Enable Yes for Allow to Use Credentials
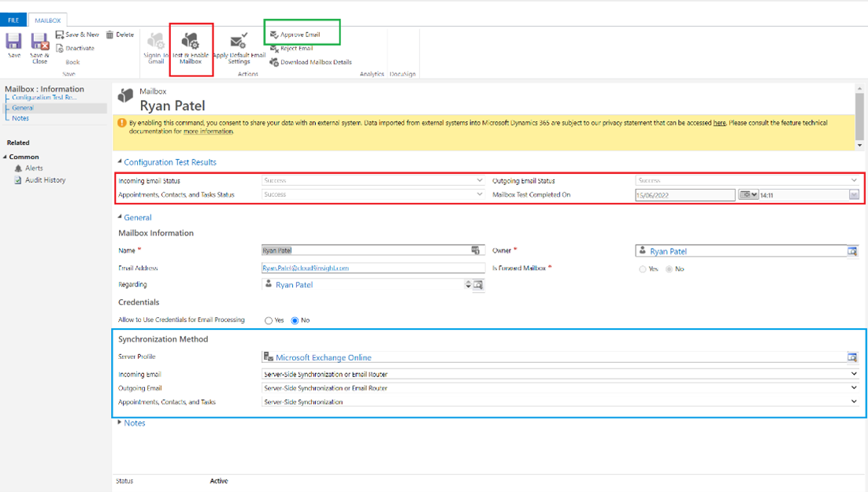The height and width of the screenshot is (492, 868). 268,320
